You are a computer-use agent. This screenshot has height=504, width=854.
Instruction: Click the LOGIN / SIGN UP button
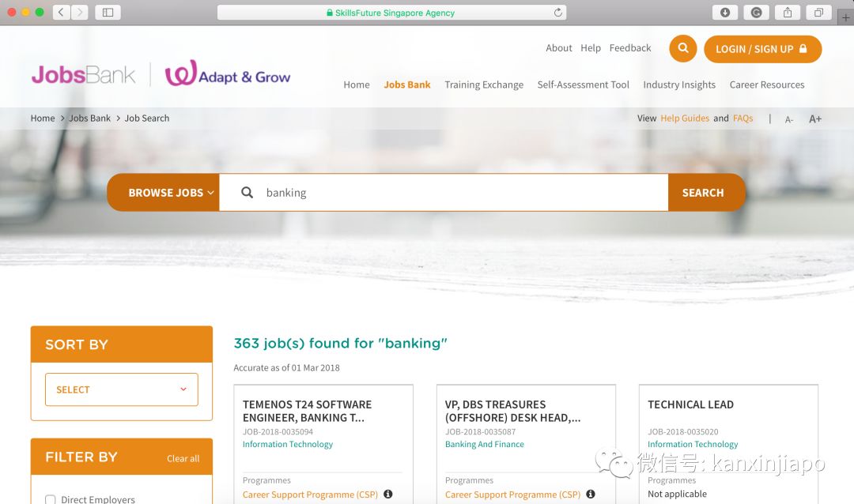tap(762, 49)
